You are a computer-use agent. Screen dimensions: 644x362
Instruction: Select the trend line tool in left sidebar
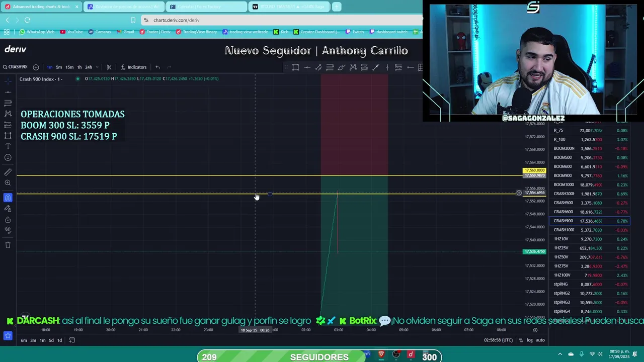pos(8,92)
